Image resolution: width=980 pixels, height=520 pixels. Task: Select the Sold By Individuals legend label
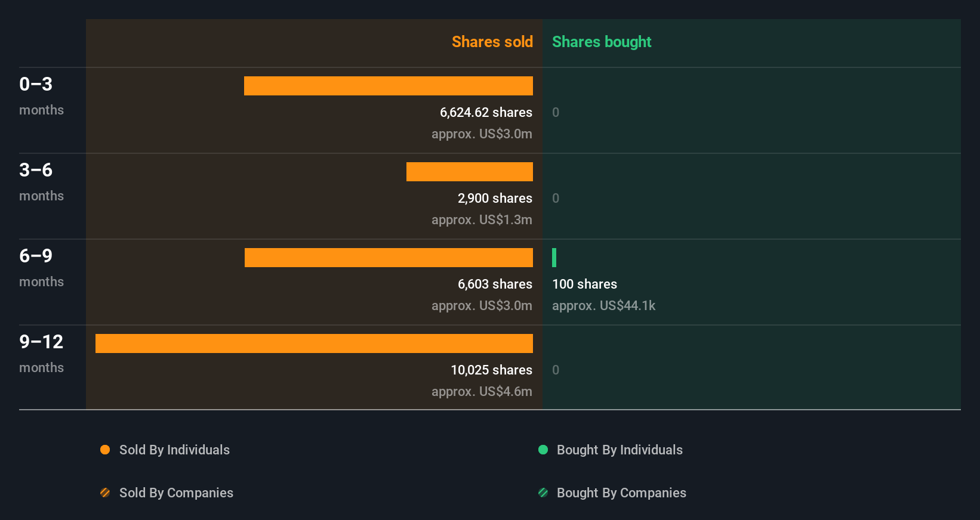174,450
